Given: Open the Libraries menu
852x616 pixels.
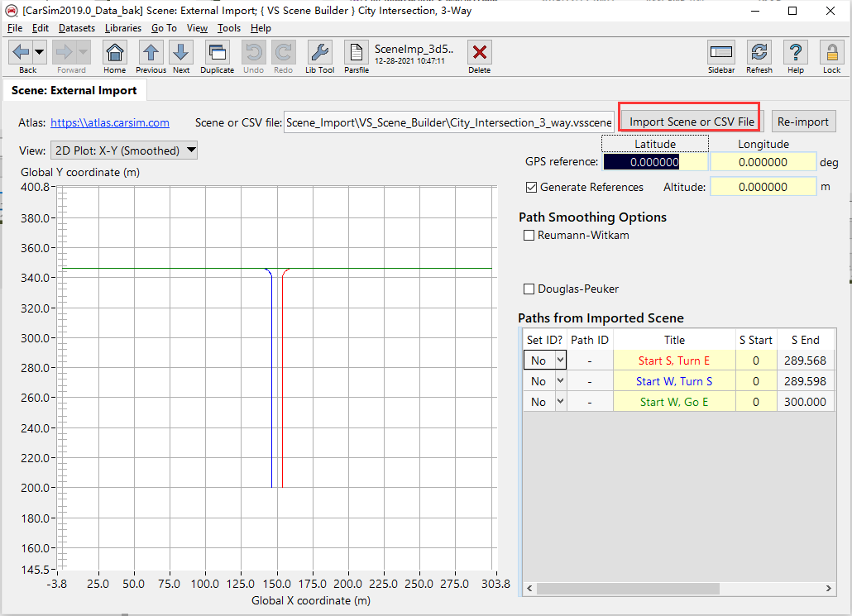Looking at the screenshot, I should (x=122, y=28).
